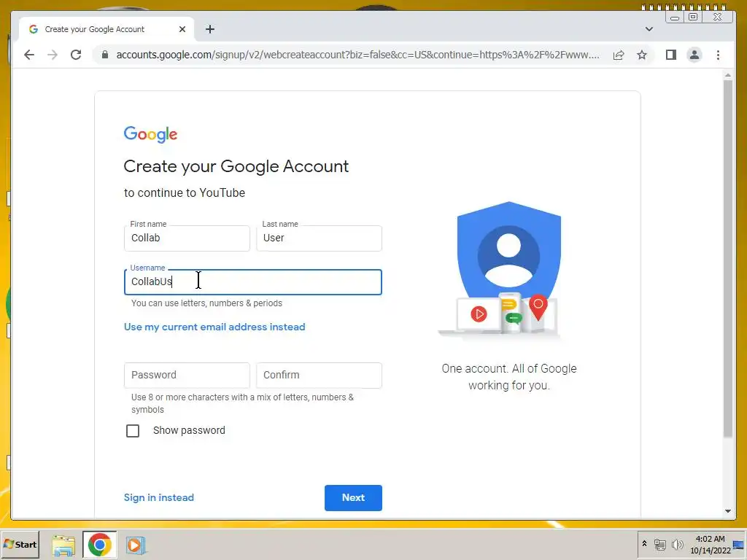Viewport: 747px width, 560px height.
Task: Focus the Last name field
Action: (x=319, y=238)
